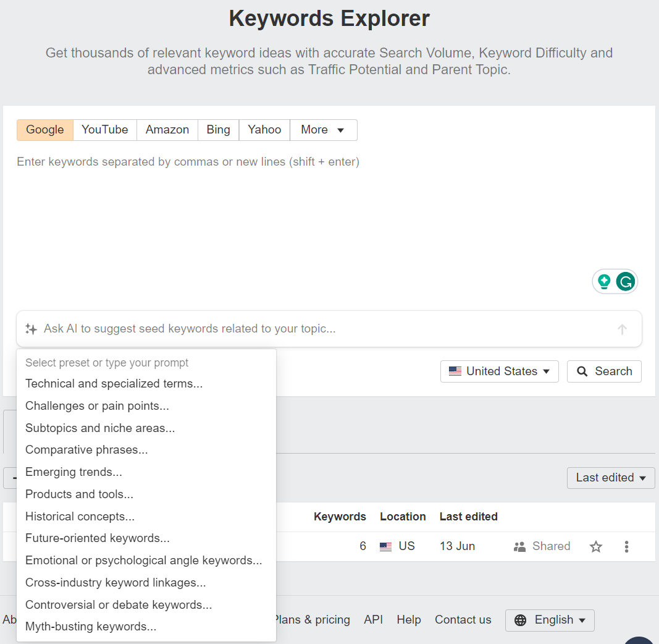This screenshot has width=659, height=644.
Task: Choose Emotional or psychological angle keywords preset
Action: pos(146,561)
